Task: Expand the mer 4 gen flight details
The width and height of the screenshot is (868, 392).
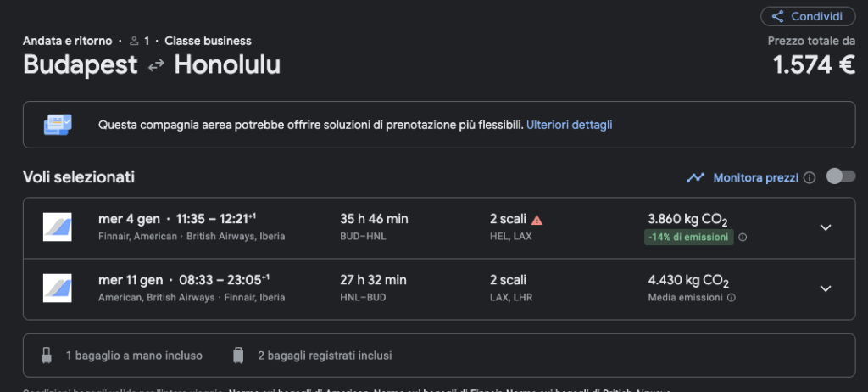Action: (826, 227)
